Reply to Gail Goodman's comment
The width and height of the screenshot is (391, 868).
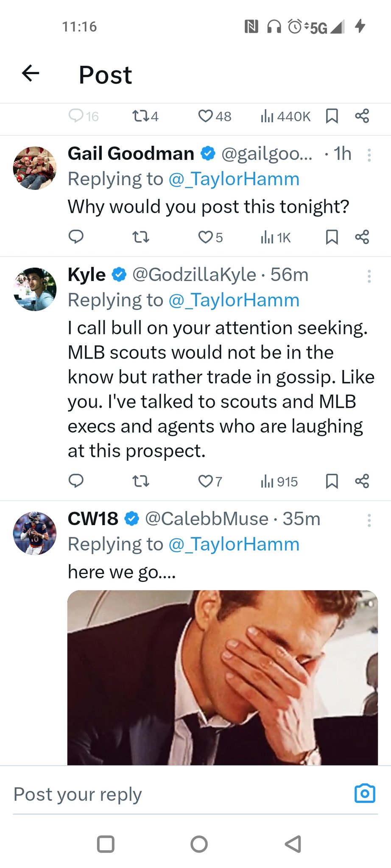(76, 237)
